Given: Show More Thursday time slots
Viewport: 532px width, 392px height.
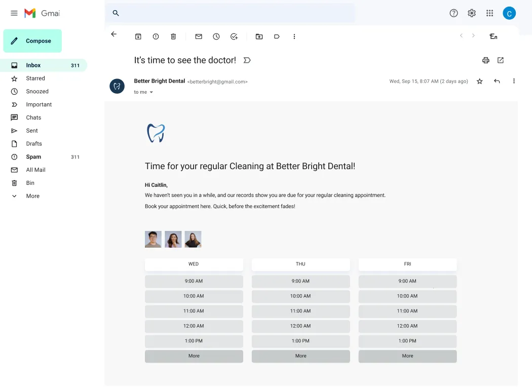Looking at the screenshot, I should pyautogui.click(x=300, y=356).
